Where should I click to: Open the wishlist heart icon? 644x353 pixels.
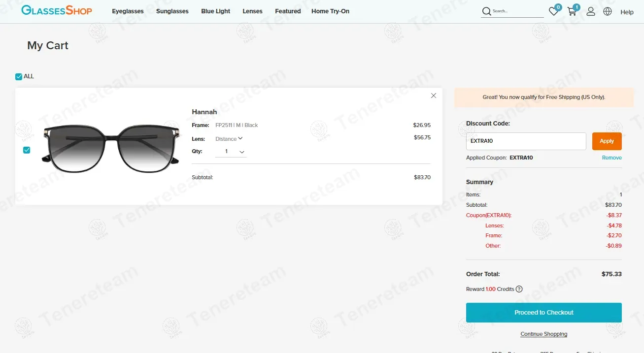pos(554,12)
